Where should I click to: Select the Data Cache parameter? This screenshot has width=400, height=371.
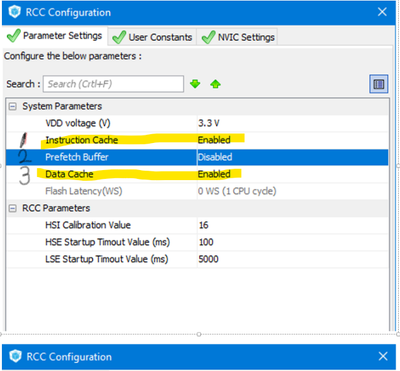tap(197, 174)
